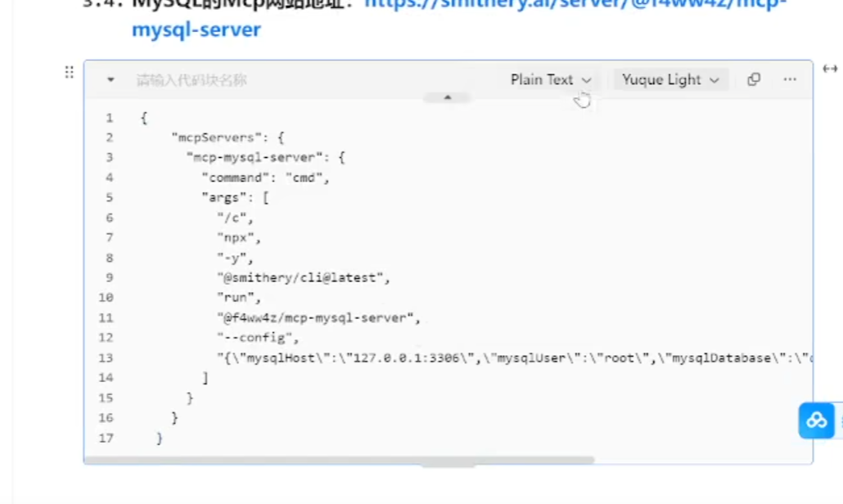843x504 pixels.
Task: Click the "npx" argument text
Action: click(x=236, y=237)
